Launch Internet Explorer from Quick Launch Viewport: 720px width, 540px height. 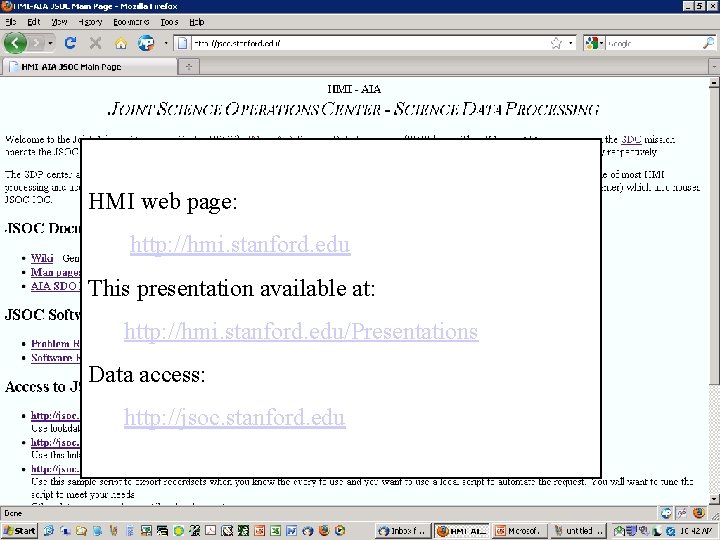(49, 531)
